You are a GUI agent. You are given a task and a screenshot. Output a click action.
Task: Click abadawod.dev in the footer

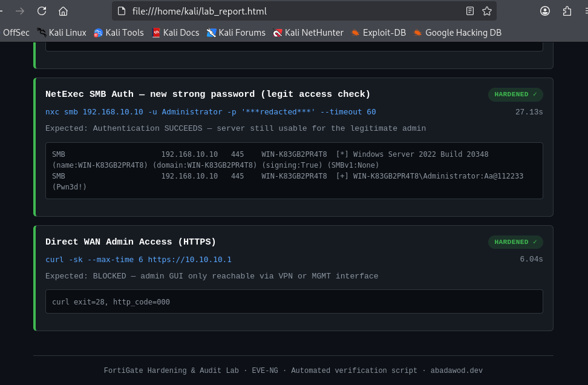click(456, 370)
